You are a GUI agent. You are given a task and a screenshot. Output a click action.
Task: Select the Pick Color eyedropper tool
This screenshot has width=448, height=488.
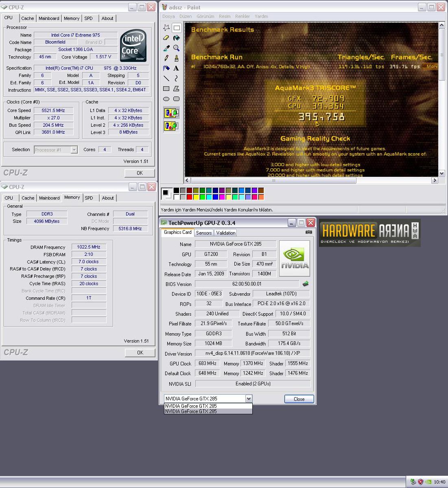point(166,48)
